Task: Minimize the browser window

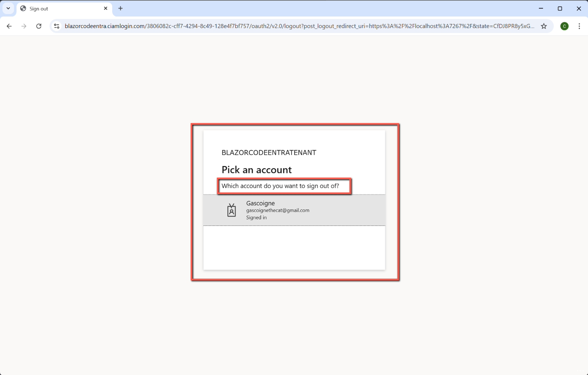Action: point(541,8)
